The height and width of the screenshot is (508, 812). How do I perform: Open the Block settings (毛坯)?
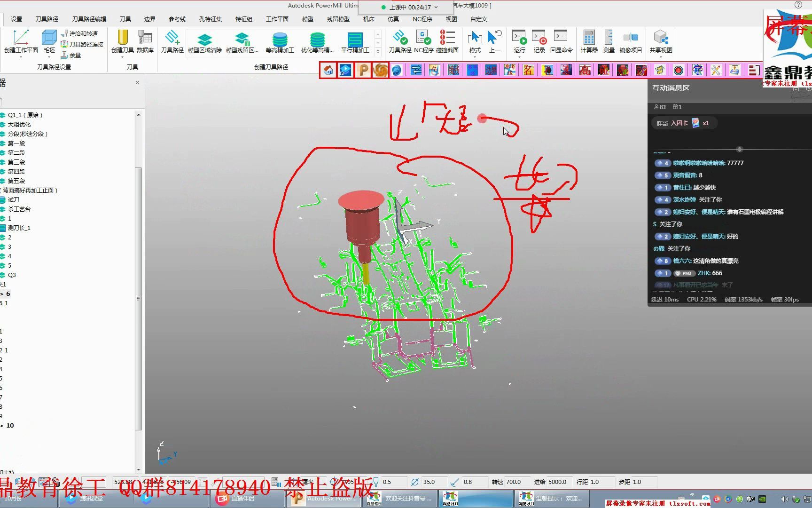49,41
